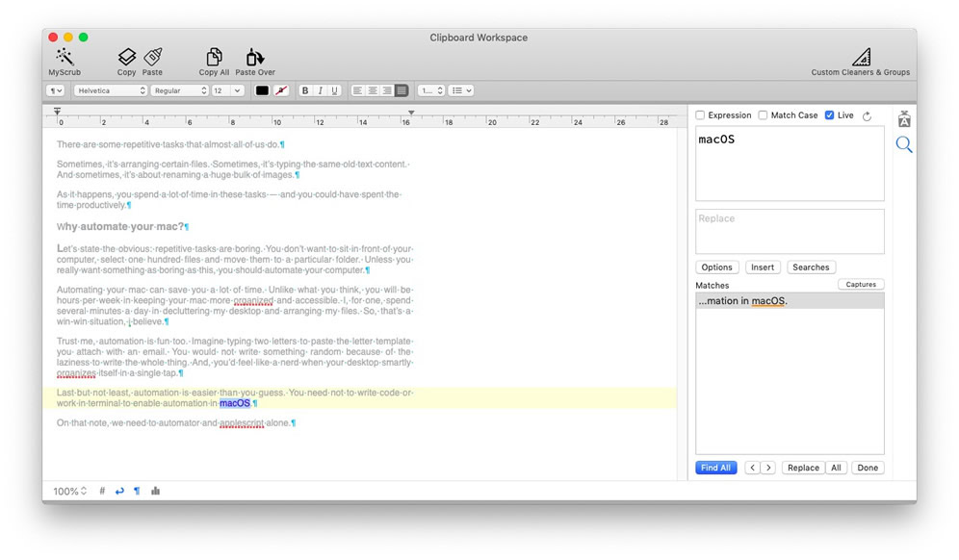Toggle line wrap arrow in status bar
The width and height of the screenshot is (959, 560).
click(x=119, y=491)
